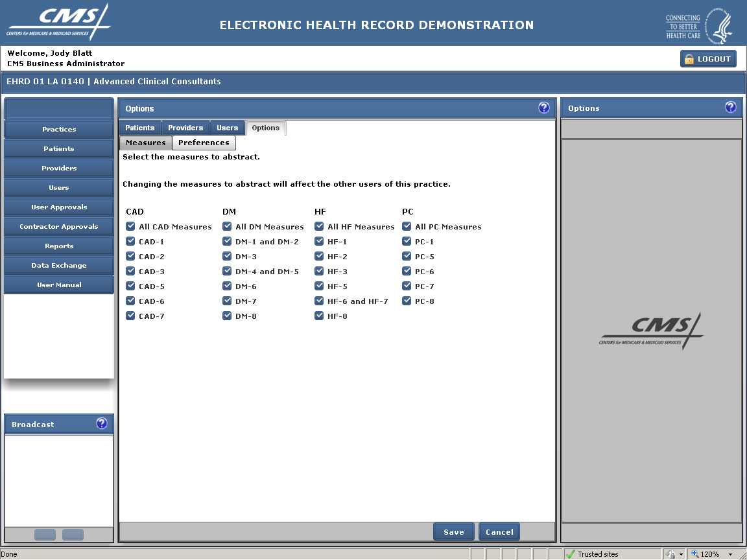Open the Preferences sub-tab
The height and width of the screenshot is (560, 747).
coord(204,143)
